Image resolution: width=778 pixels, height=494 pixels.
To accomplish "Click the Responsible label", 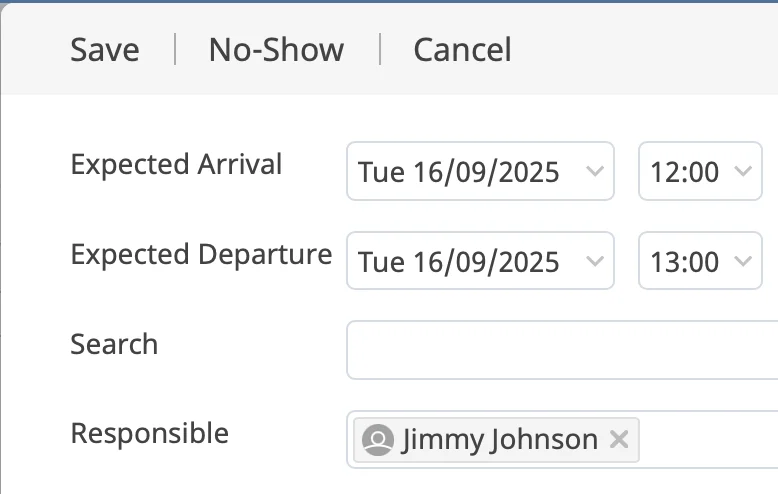I will tap(149, 433).
